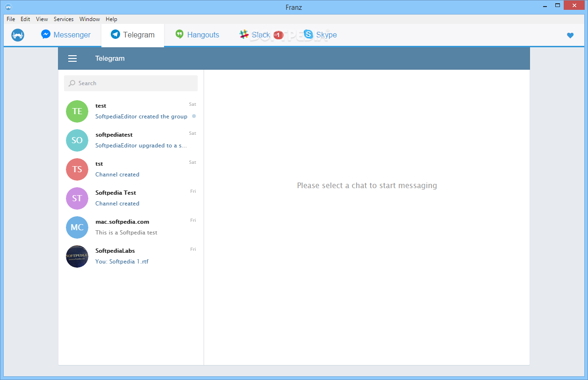Click the Telegram header title
The width and height of the screenshot is (588, 380).
[x=110, y=58]
